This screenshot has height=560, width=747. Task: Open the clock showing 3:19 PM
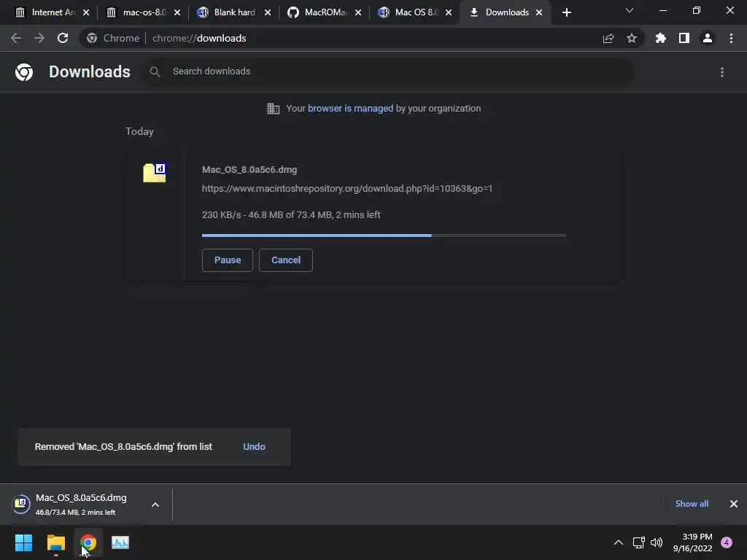(x=693, y=542)
